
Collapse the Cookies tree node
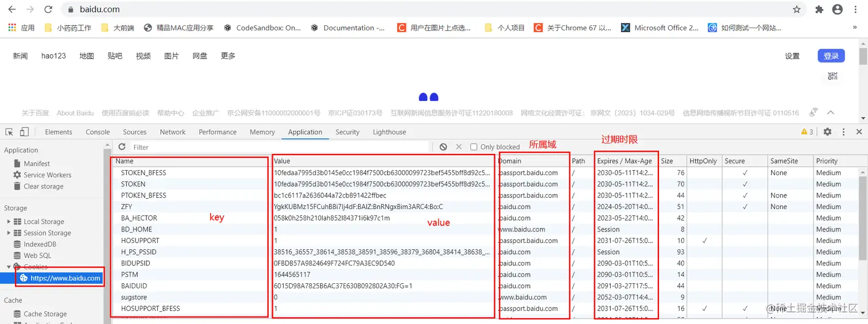(x=9, y=267)
